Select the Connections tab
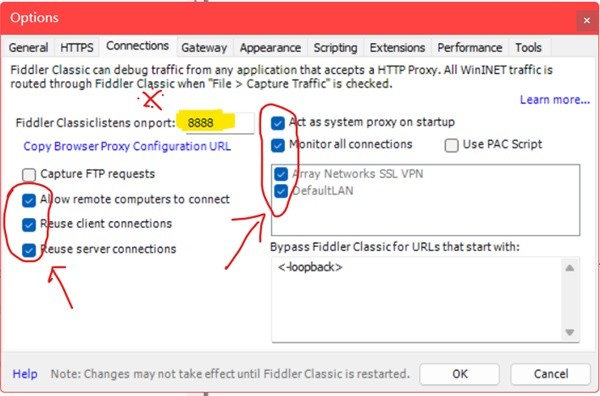This screenshot has height=396, width=600. point(137,46)
